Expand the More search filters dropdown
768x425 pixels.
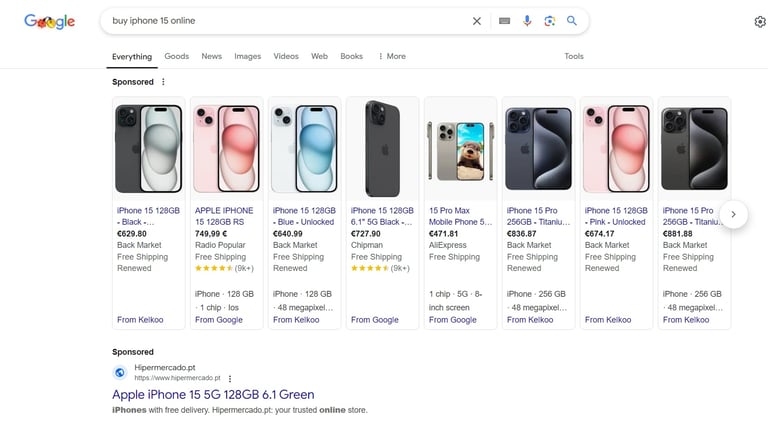coord(392,56)
